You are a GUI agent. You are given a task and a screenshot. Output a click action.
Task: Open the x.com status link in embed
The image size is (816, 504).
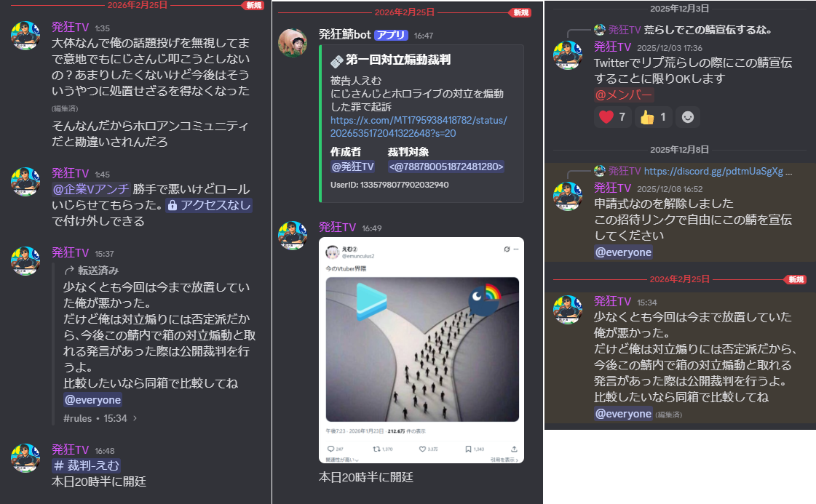click(x=419, y=127)
